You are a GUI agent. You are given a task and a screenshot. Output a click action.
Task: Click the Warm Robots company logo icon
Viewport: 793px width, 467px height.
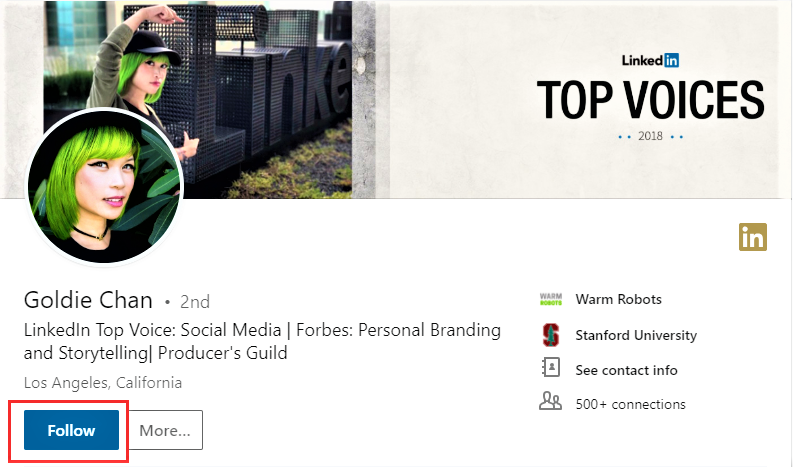pos(551,299)
